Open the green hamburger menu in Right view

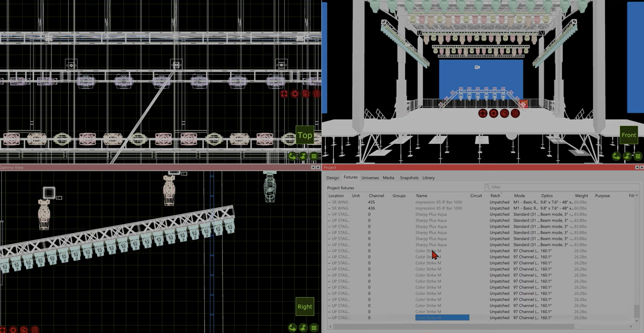click(x=314, y=327)
